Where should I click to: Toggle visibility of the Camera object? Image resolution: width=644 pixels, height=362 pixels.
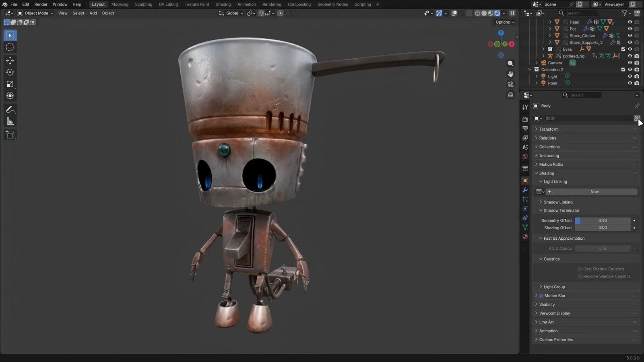pos(630,62)
